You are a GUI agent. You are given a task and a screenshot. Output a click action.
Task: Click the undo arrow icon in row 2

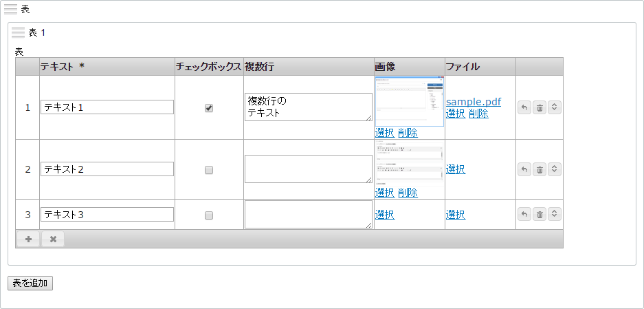point(524,169)
